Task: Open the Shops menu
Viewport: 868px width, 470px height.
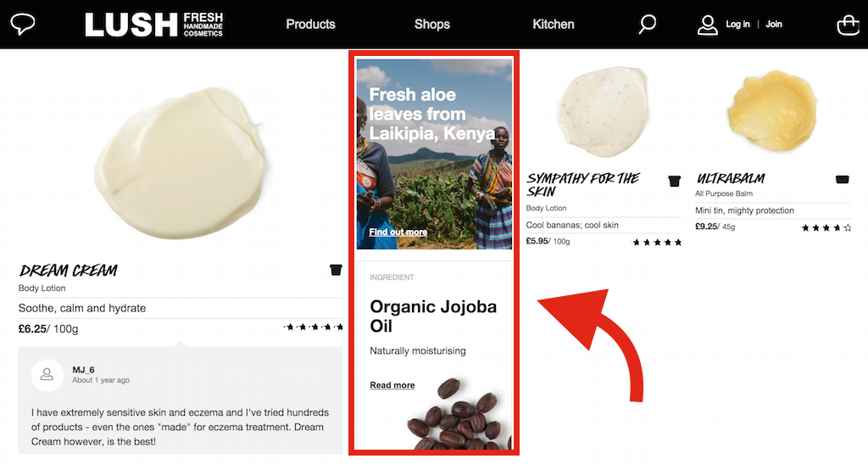Action: (431, 25)
